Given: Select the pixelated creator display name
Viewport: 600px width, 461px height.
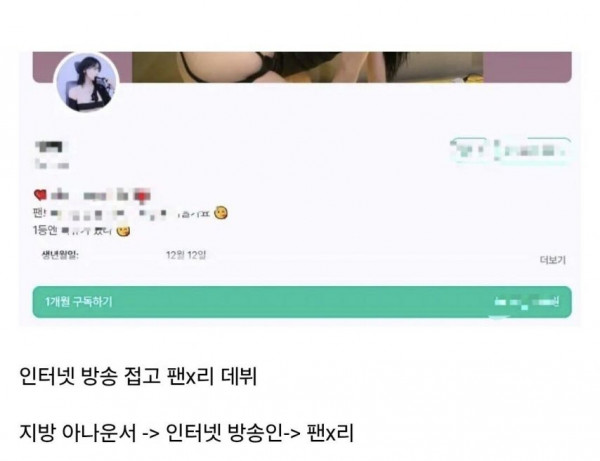Looking at the screenshot, I should pos(49,147).
